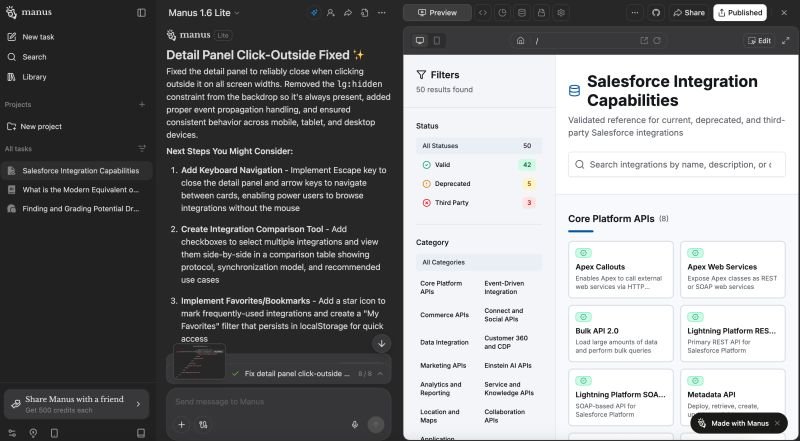This screenshot has width=800, height=441.
Task: Click the blue pin icon in chat header
Action: click(314, 13)
